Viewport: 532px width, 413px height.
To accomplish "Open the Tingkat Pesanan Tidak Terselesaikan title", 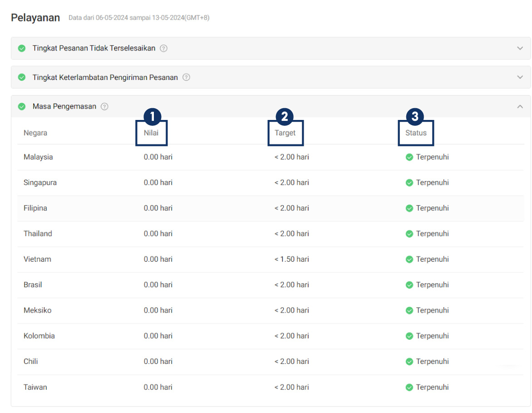I will [94, 48].
